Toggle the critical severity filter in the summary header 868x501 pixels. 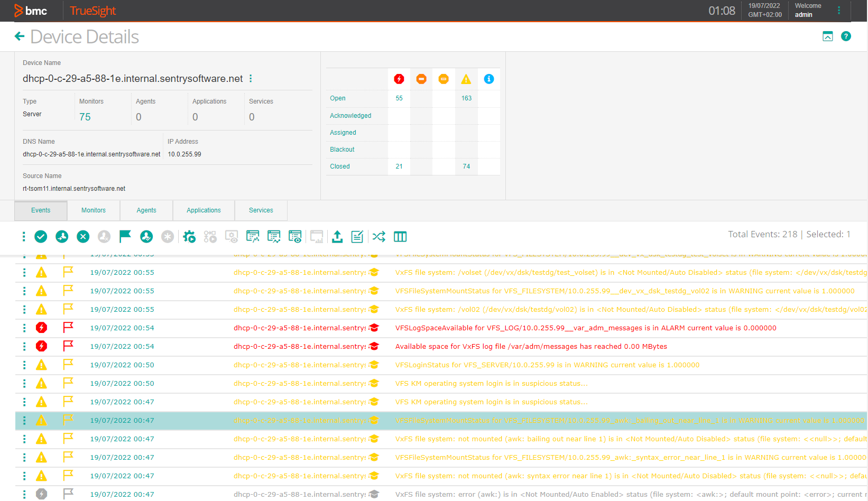(399, 79)
